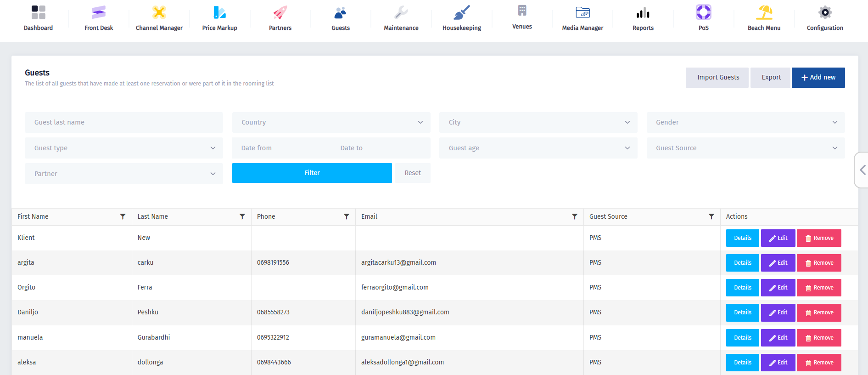Screen dimensions: 868x375
Task: Click Add new guest button
Action: [818, 77]
